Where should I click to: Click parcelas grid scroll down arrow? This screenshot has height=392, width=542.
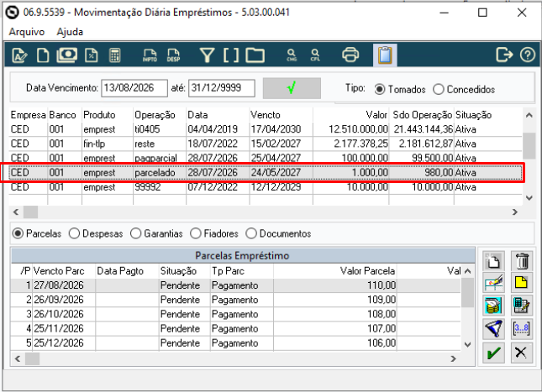click(468, 344)
